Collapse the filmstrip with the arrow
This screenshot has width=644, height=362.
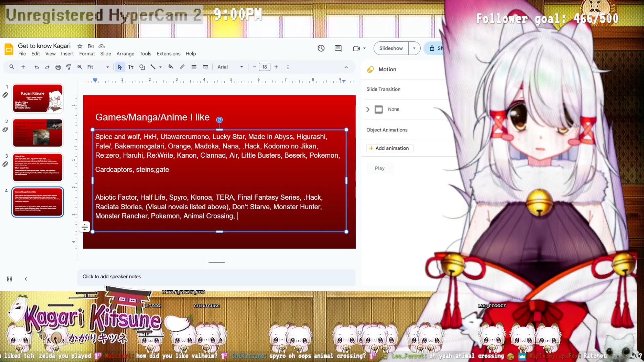point(26,279)
